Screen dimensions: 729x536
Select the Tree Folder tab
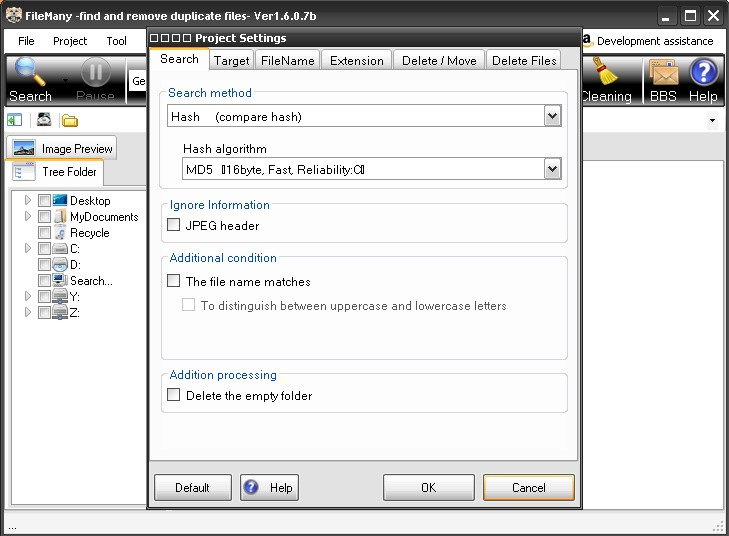coord(55,172)
